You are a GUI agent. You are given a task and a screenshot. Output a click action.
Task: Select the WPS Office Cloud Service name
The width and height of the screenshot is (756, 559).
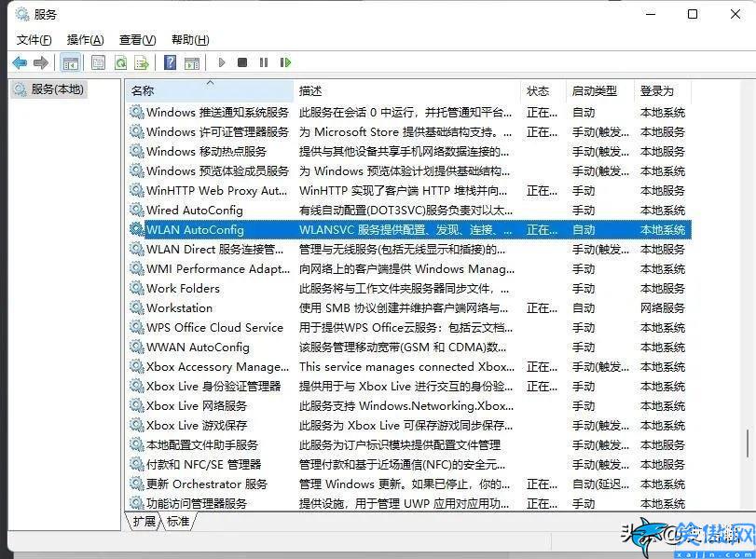pos(214,327)
